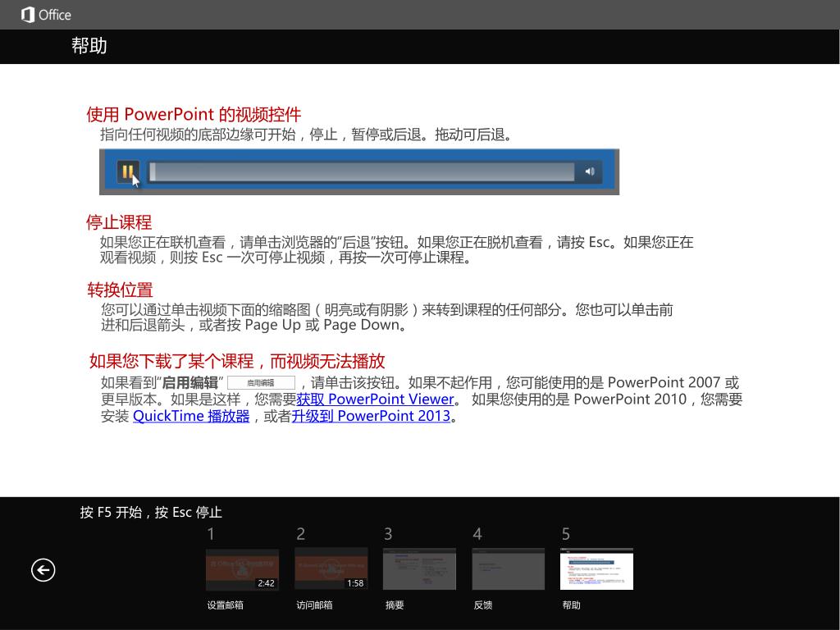Open thumbnail 1 设置邮箱 video
Image resolution: width=840 pixels, height=630 pixels.
[242, 569]
